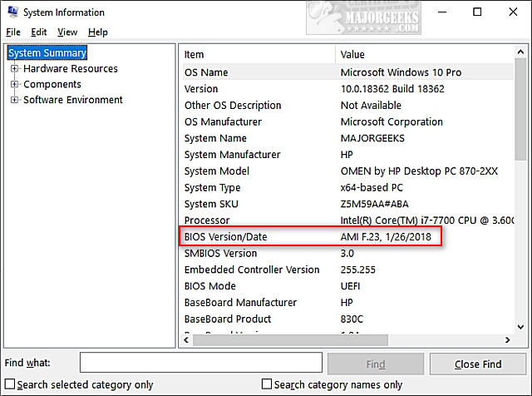Expand the Hardware Resources node
The image size is (532, 396).
point(14,68)
